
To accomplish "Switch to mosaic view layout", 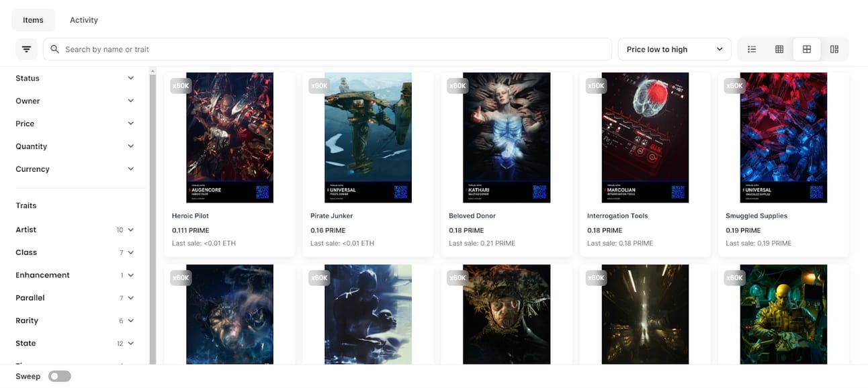I will click(x=834, y=49).
